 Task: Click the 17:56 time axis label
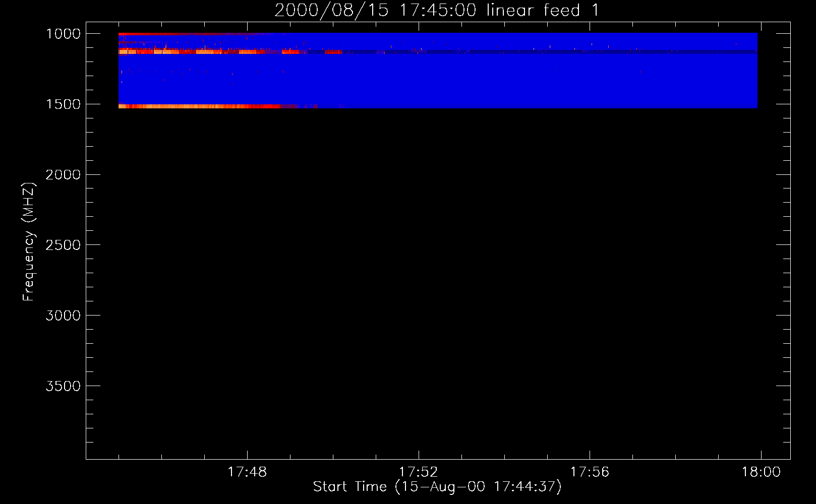click(x=590, y=472)
